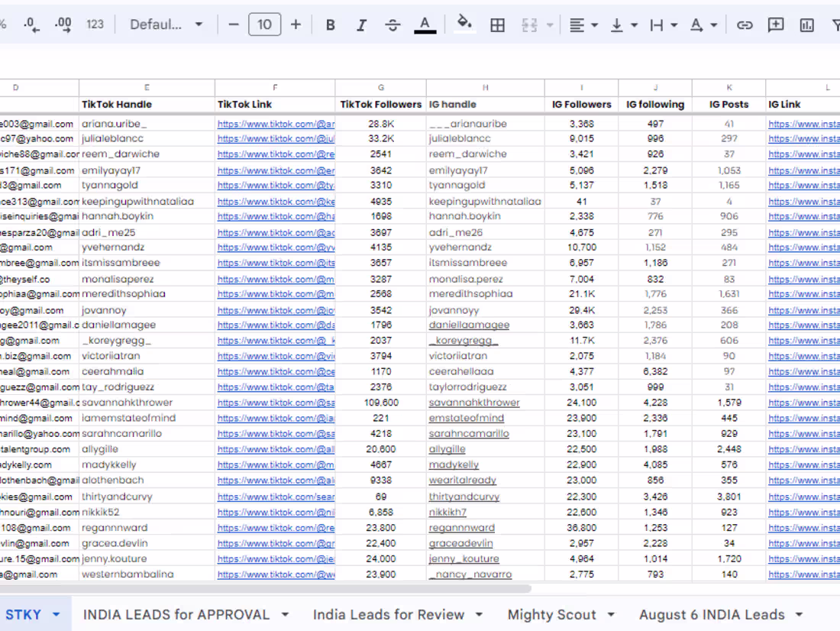Select IG following value 6,382
840x631 pixels.
pyautogui.click(x=655, y=371)
